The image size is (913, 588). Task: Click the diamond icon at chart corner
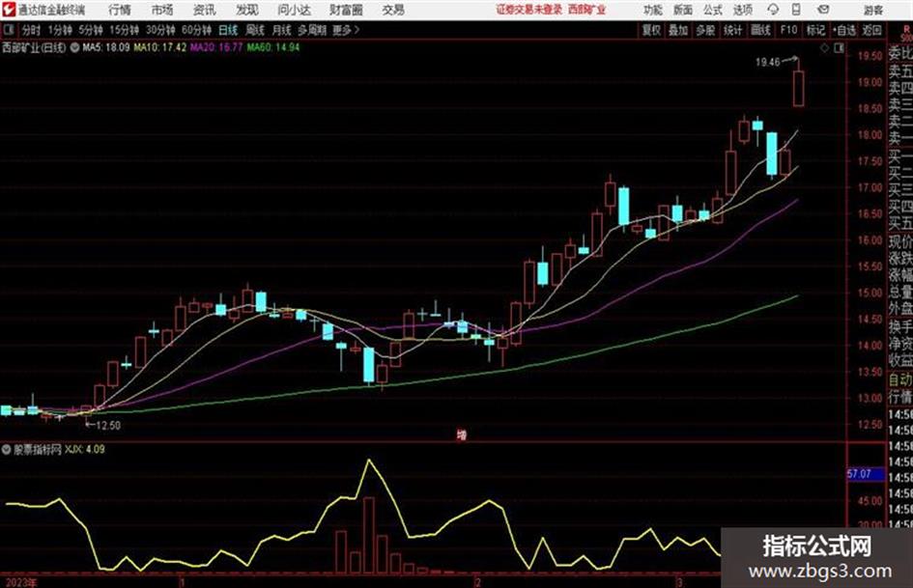pyautogui.click(x=824, y=48)
